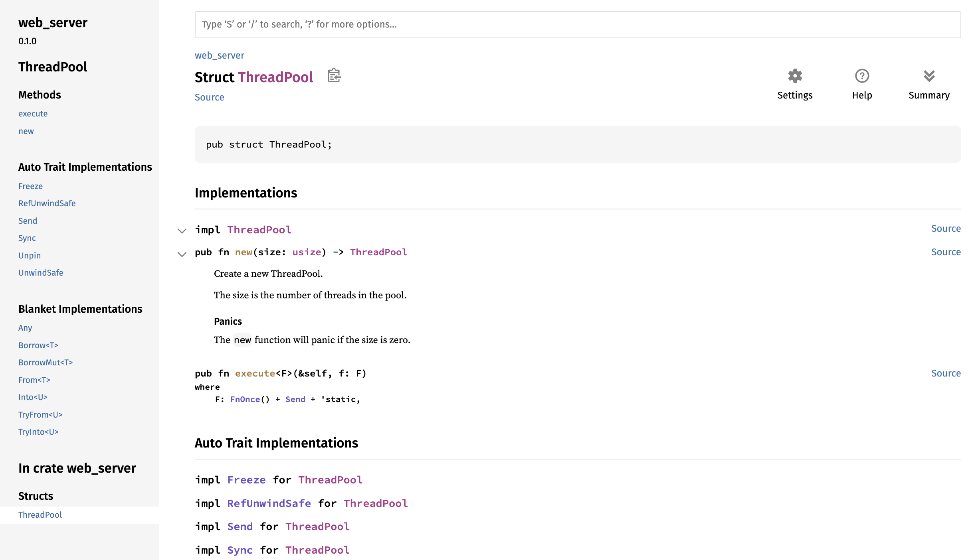Collapse the new function documentation

[182, 254]
